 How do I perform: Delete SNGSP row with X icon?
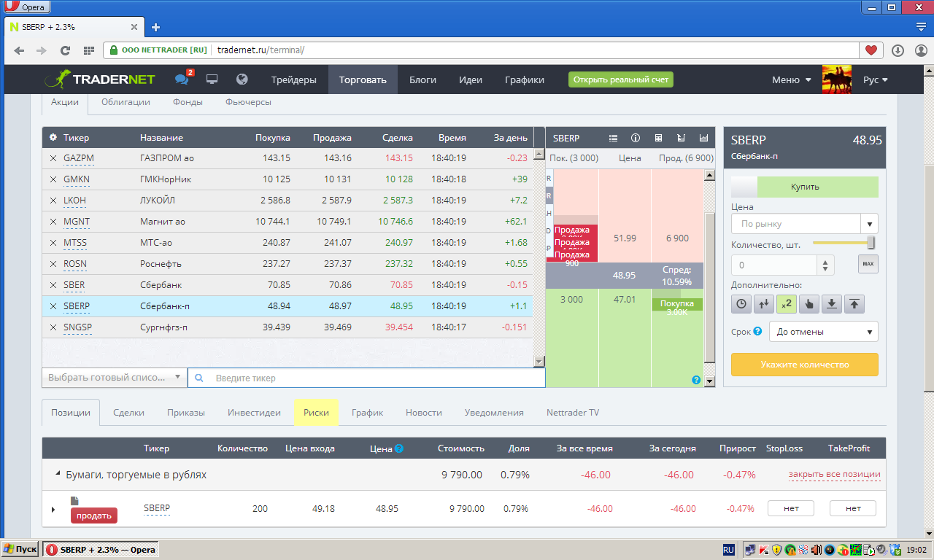[x=53, y=327]
